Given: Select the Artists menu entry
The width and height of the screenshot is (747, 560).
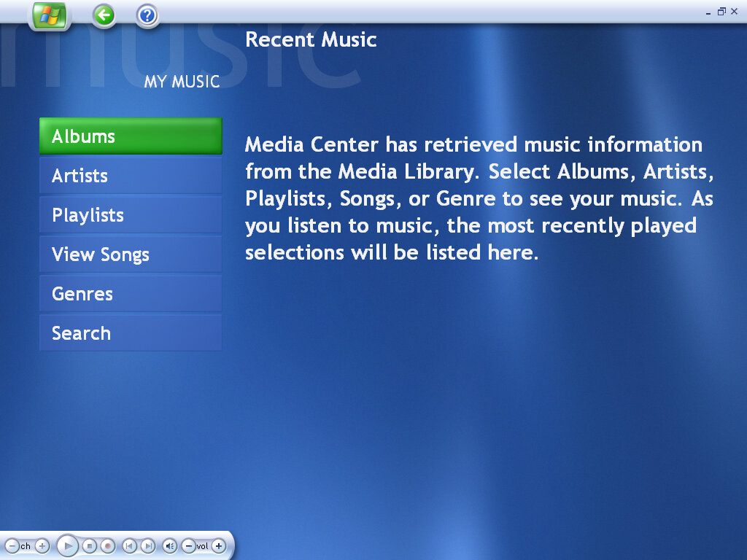Looking at the screenshot, I should pos(130,175).
